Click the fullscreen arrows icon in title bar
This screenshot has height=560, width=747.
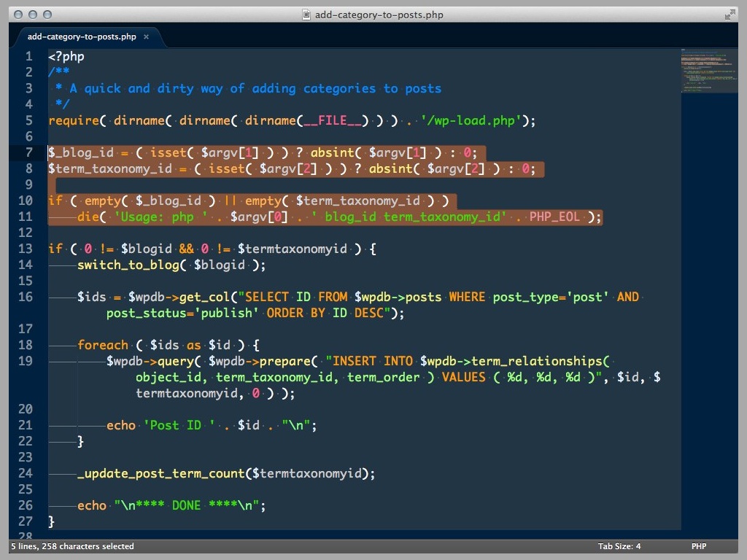tap(729, 15)
